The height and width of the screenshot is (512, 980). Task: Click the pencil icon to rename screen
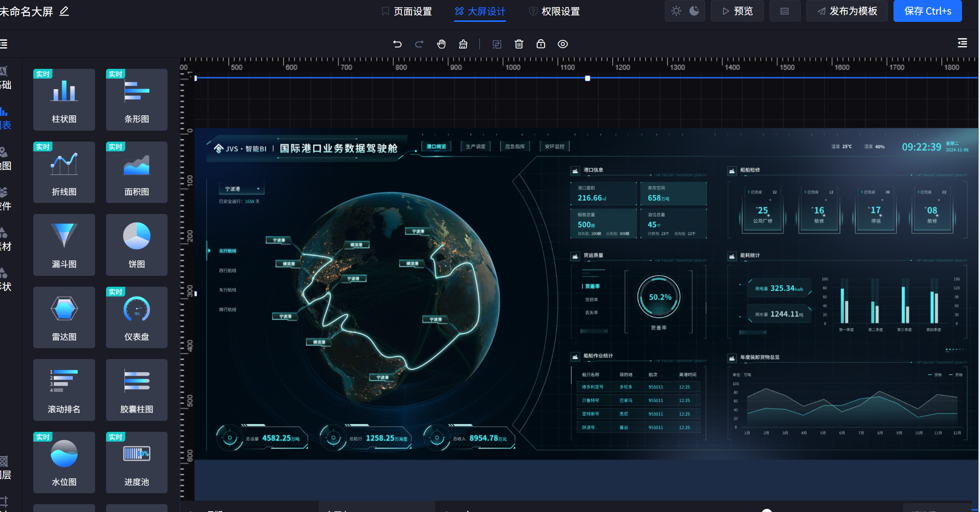click(64, 11)
